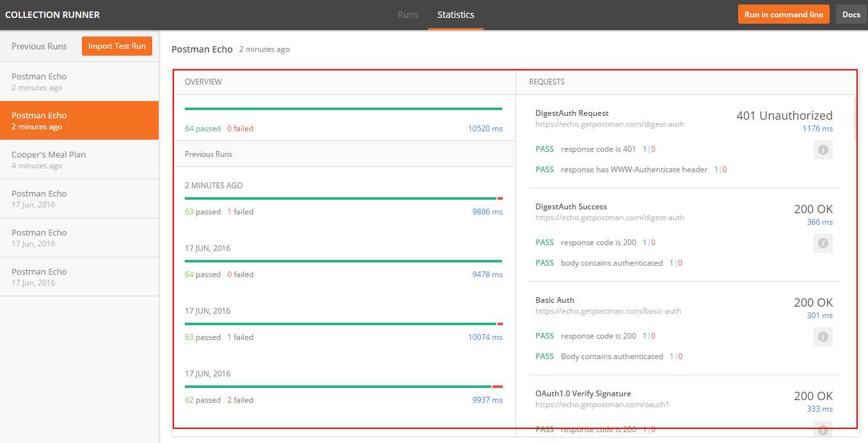The width and height of the screenshot is (868, 443).
Task: Click the Import Test Run button
Action: (x=118, y=46)
